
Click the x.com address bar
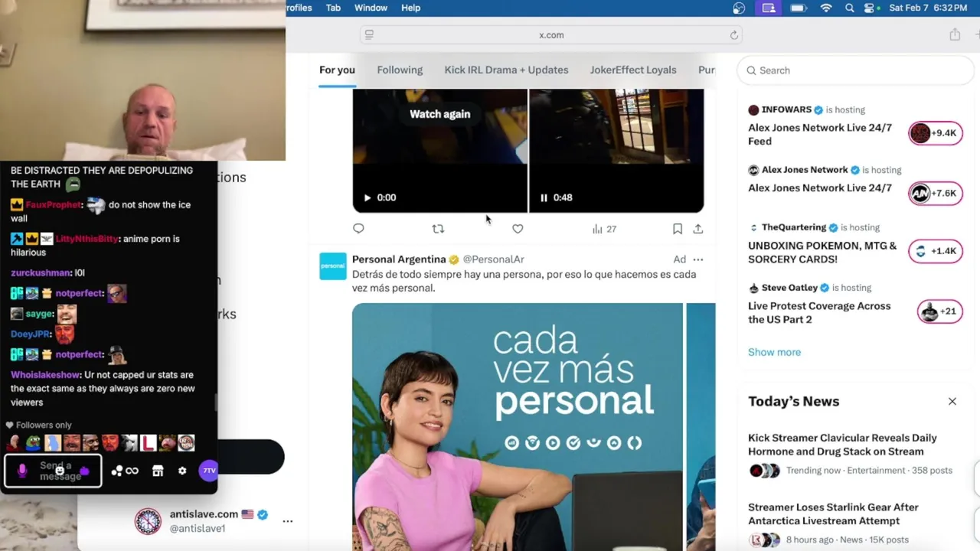[551, 35]
